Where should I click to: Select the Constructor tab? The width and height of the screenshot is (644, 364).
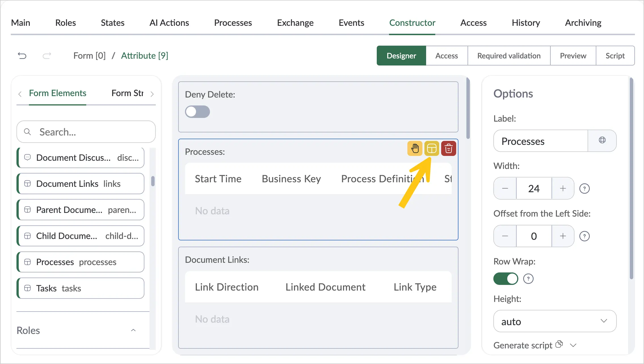point(412,23)
